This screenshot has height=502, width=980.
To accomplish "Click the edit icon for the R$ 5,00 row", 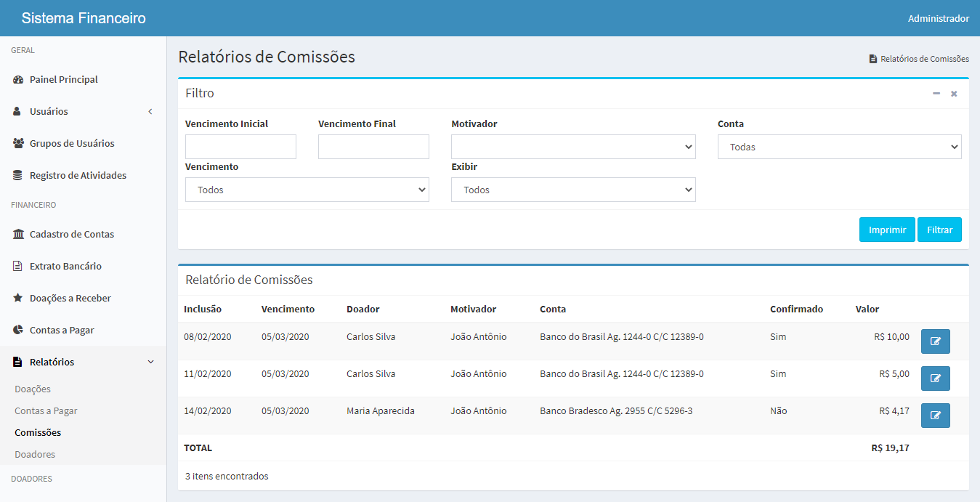I will [935, 378].
